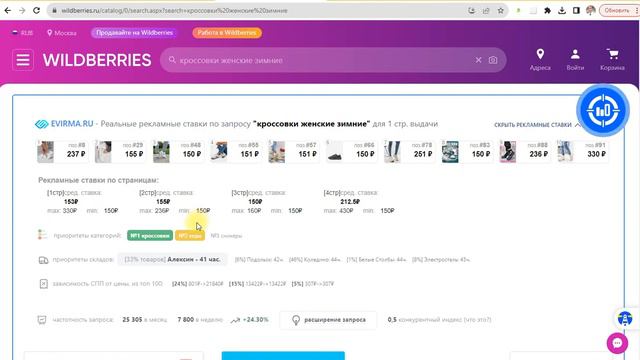640x360 pixels.
Task: Click the +24.30% trend indicator
Action: pos(250,320)
